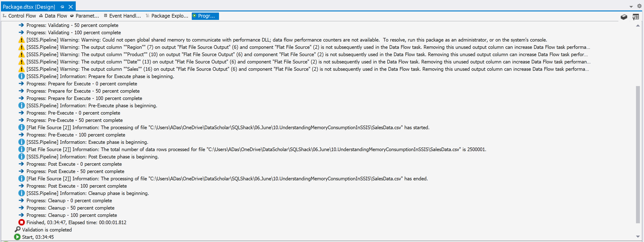Open the Variables box icon

[x=624, y=17]
